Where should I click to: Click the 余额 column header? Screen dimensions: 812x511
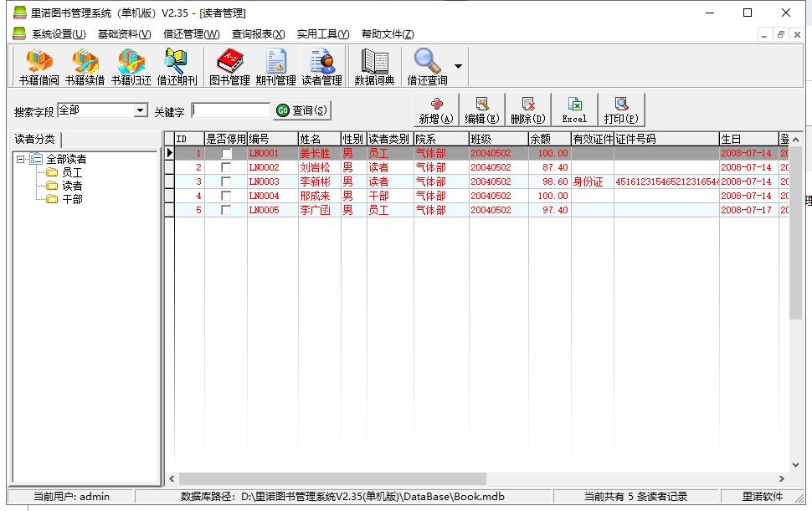(x=550, y=139)
